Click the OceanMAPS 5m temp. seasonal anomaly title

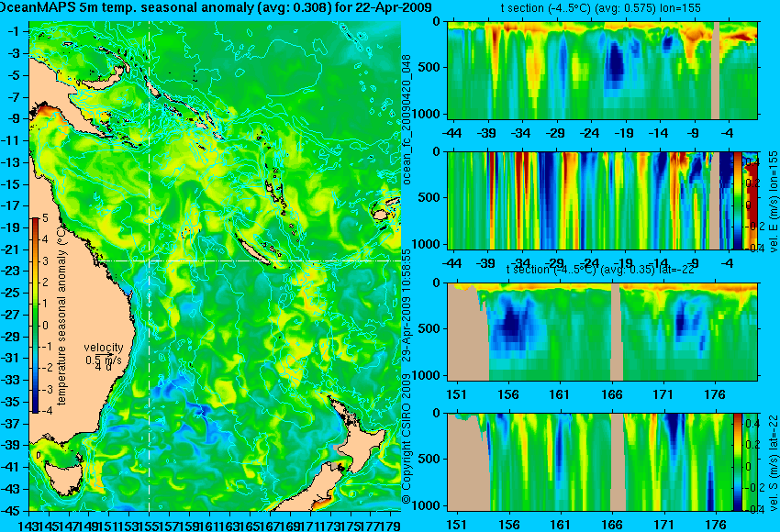(x=216, y=8)
